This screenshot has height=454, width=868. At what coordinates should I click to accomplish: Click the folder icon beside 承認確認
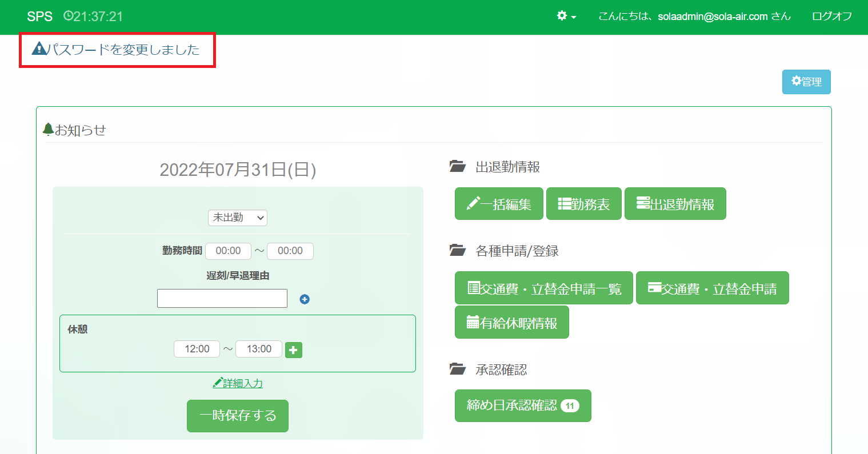457,369
